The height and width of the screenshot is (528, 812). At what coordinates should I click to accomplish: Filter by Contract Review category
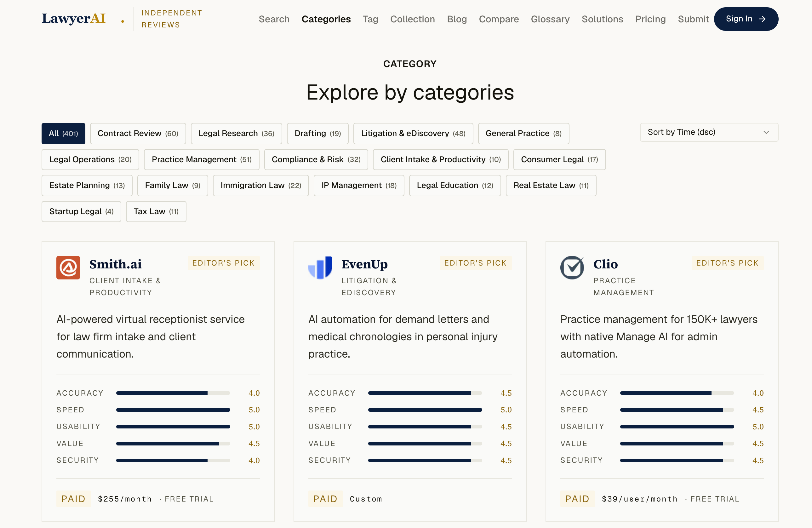pos(138,134)
